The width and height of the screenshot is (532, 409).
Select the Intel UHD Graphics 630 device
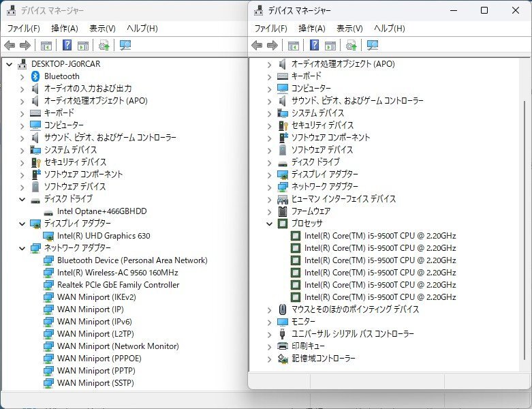click(x=104, y=236)
